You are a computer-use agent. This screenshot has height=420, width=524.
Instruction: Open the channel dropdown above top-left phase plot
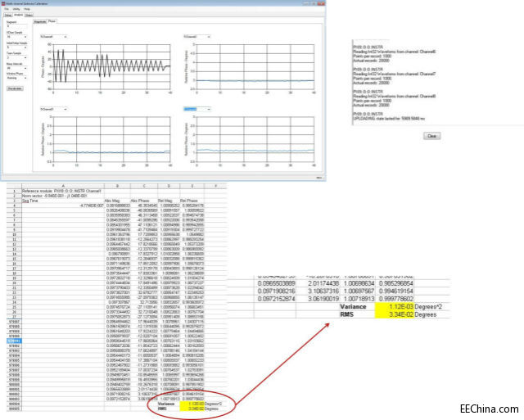[53, 37]
